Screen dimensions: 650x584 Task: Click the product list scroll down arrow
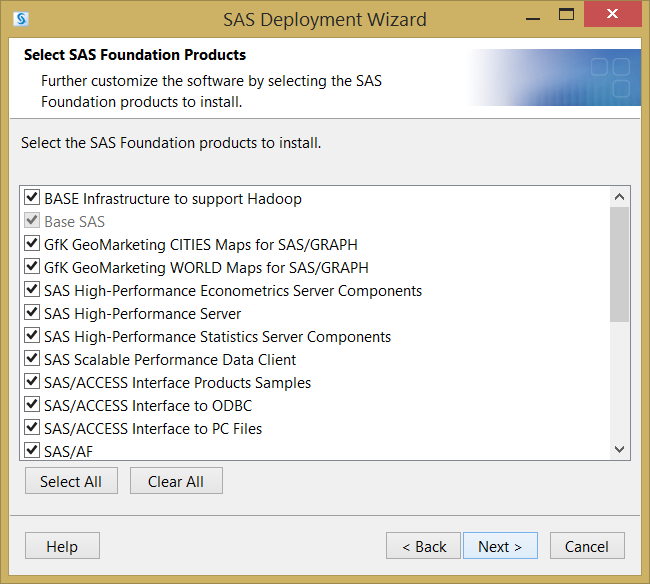(x=619, y=449)
